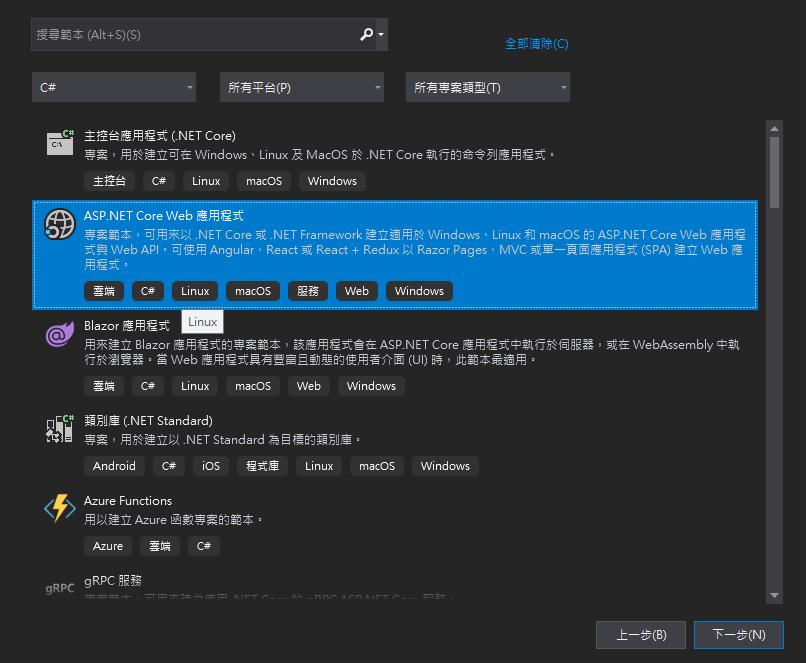The height and width of the screenshot is (663, 806).
Task: Click macOS tag in the console template
Action: 264,181
